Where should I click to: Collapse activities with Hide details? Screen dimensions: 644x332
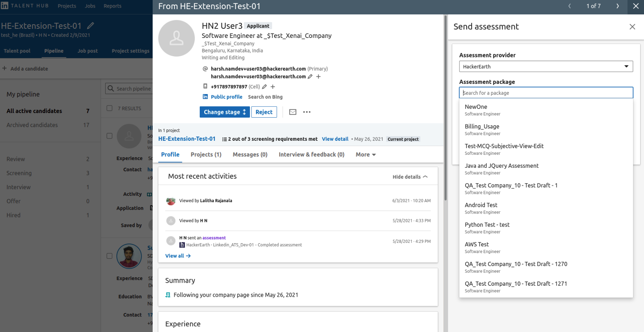coord(410,177)
